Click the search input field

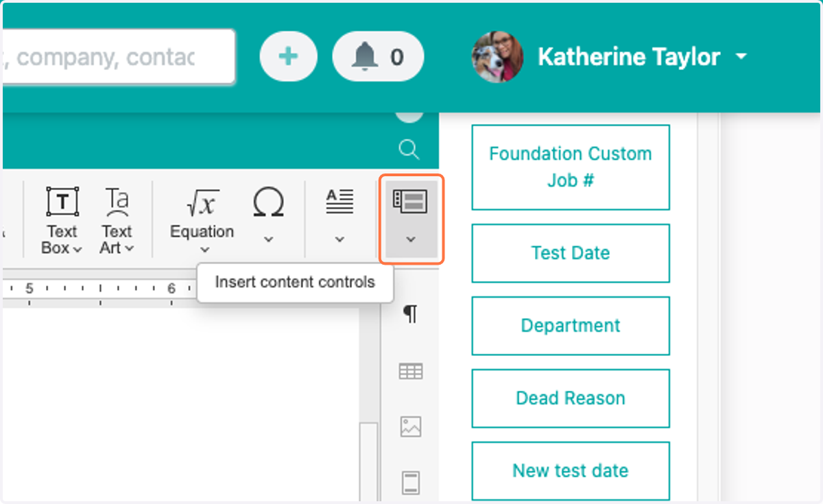tap(118, 56)
